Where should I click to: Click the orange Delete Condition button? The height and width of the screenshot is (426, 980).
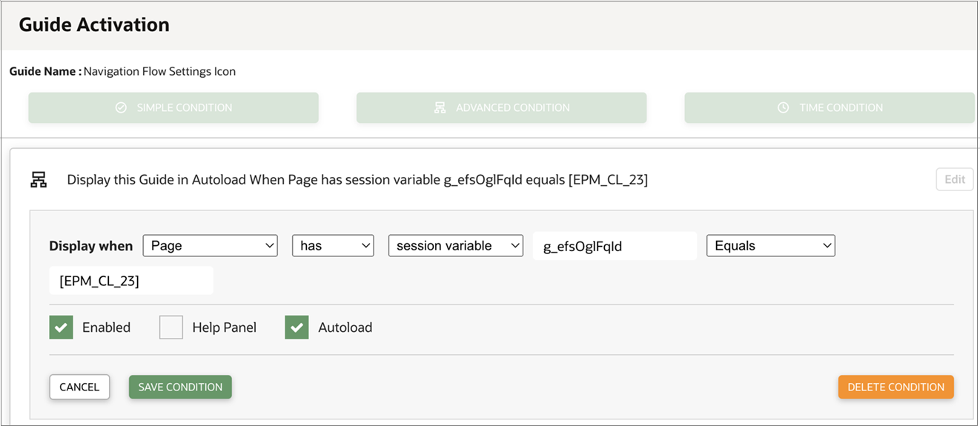[895, 387]
